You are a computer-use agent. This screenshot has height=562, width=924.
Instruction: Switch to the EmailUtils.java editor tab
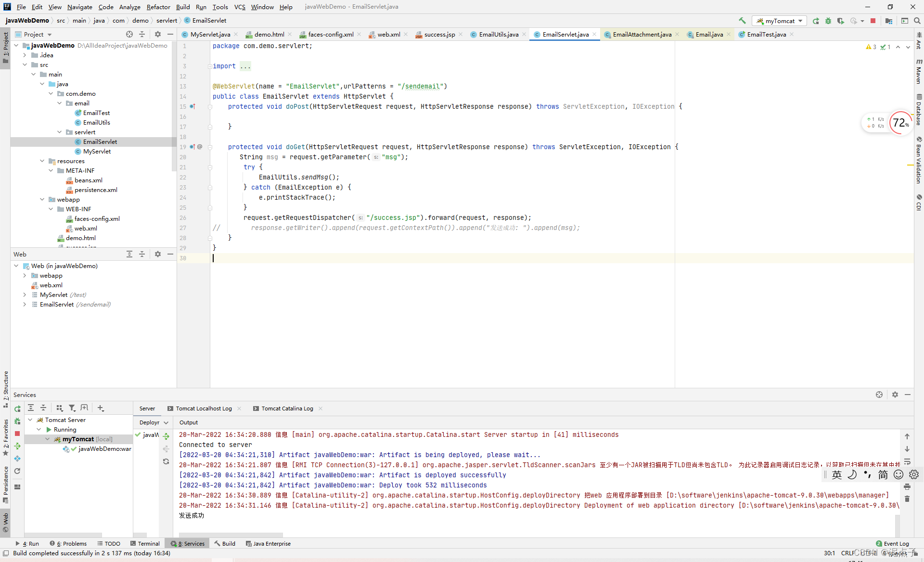coord(498,34)
